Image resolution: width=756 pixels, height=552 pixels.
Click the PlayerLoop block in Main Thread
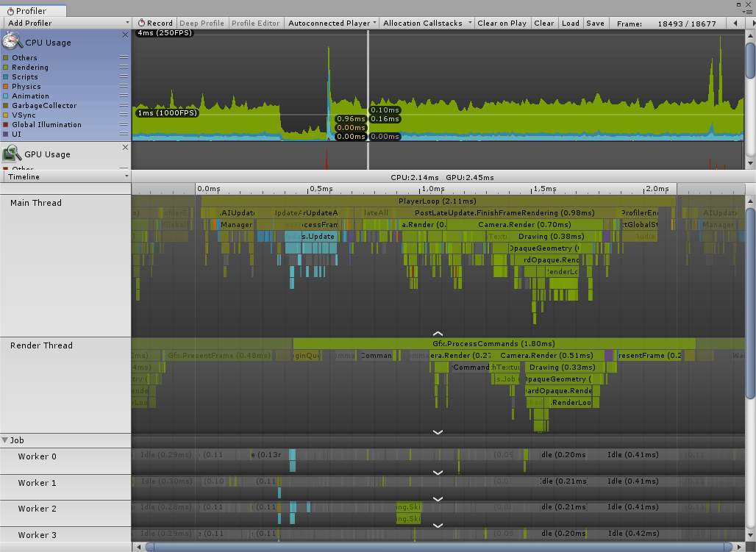pos(438,201)
